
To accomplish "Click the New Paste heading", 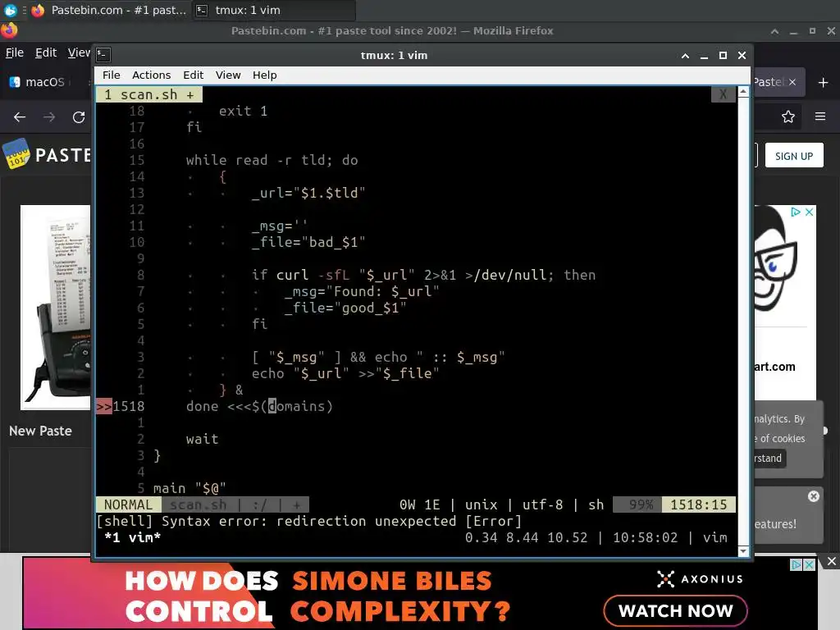I will [40, 431].
